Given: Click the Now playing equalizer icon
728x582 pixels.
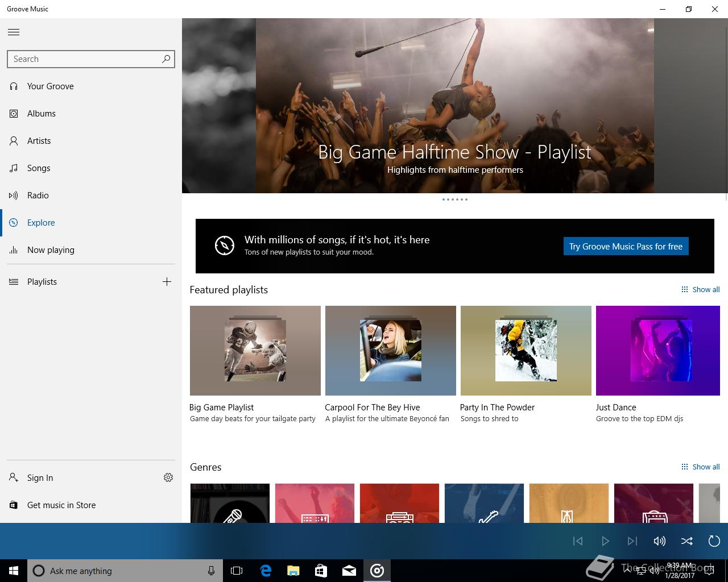Looking at the screenshot, I should click(14, 250).
